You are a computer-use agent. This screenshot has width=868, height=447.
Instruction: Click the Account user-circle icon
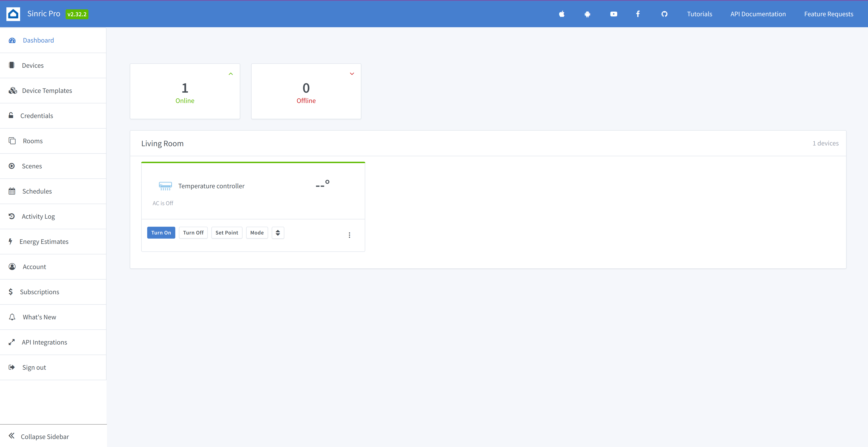tap(12, 267)
